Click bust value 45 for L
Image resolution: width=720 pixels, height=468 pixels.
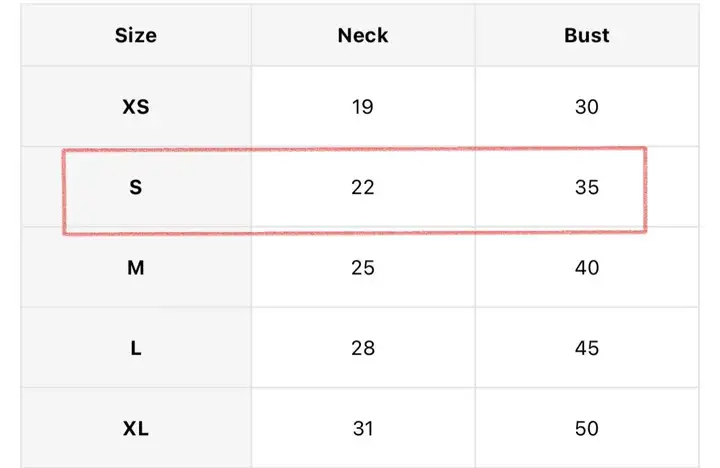[x=586, y=348]
